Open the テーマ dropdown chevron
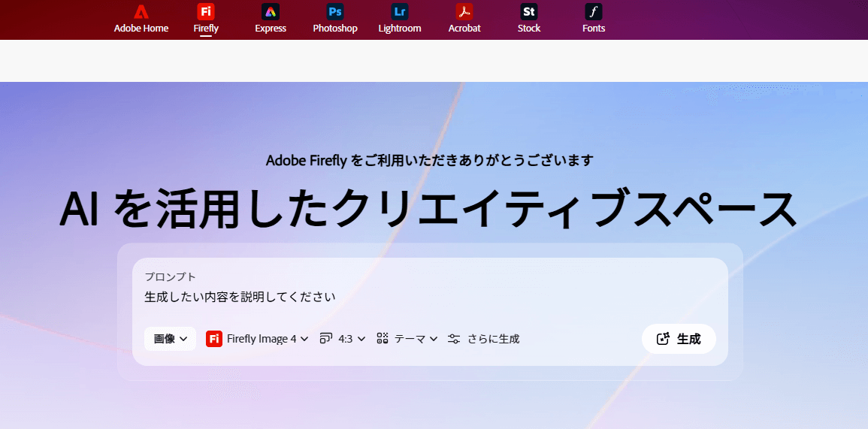The height and width of the screenshot is (429, 868). (x=434, y=339)
